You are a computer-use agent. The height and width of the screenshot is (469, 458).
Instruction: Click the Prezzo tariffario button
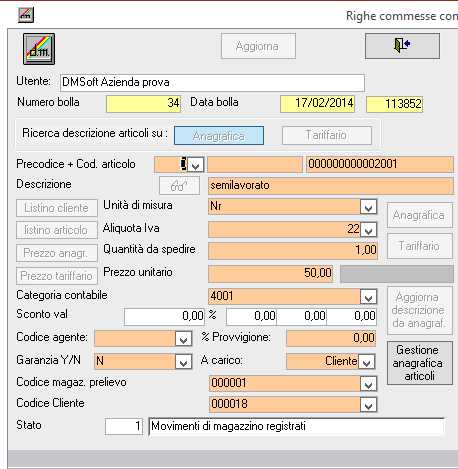[x=57, y=276]
